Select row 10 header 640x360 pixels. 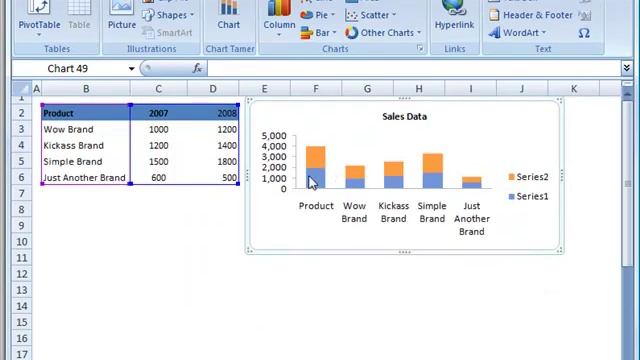[22, 242]
